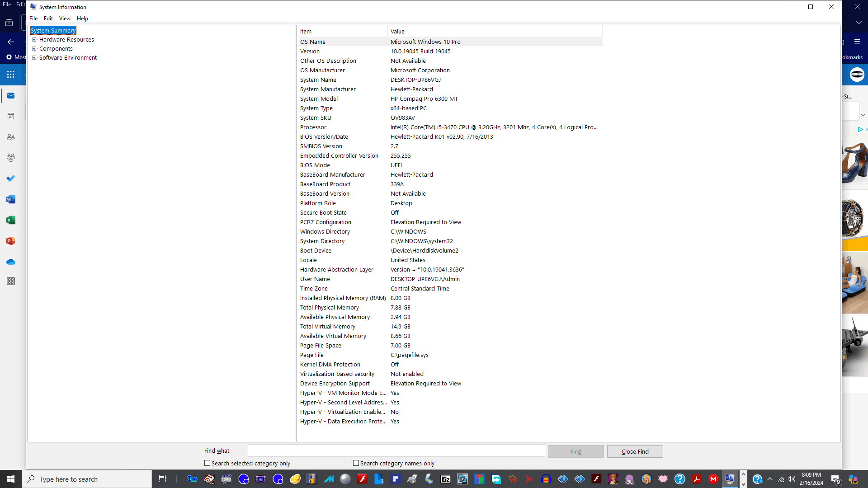Sort by the Item column header
868x488 pixels.
click(x=342, y=31)
